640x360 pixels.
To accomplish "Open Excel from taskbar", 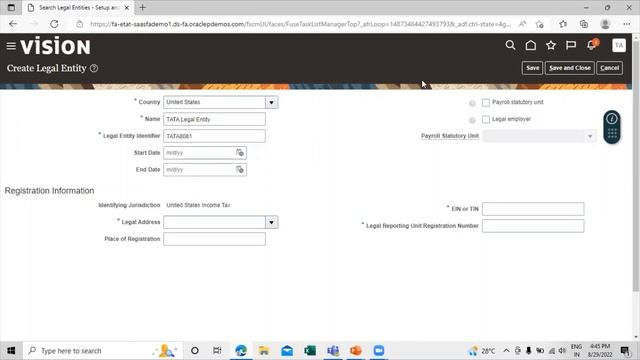I will 310,351.
